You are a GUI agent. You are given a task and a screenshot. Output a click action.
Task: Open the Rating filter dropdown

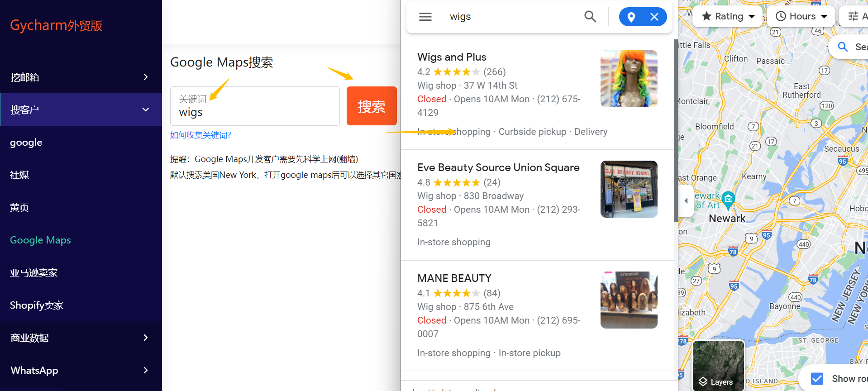tap(728, 16)
